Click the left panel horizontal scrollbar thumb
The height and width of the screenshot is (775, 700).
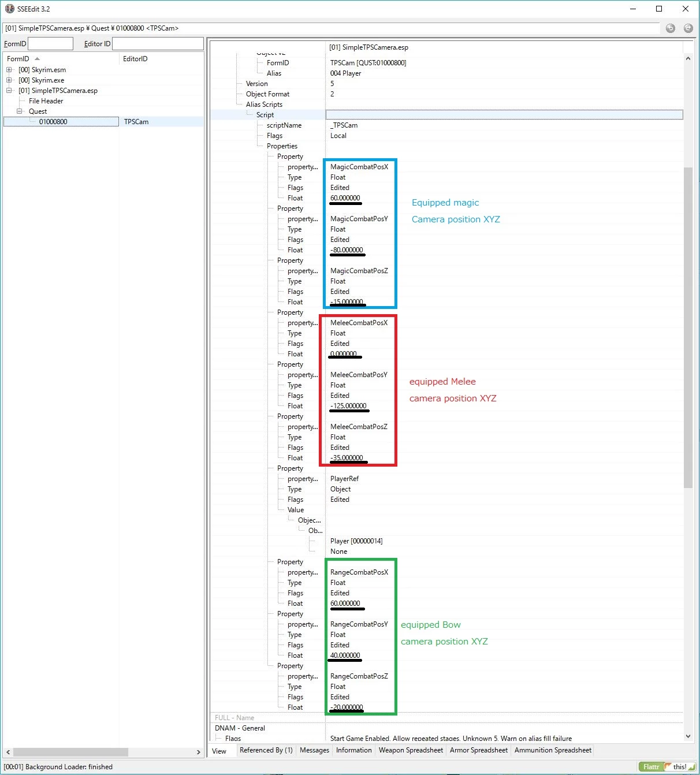click(70, 752)
